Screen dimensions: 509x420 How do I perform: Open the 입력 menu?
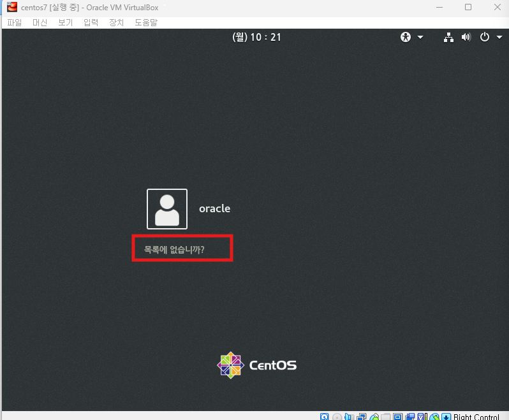[x=91, y=22]
